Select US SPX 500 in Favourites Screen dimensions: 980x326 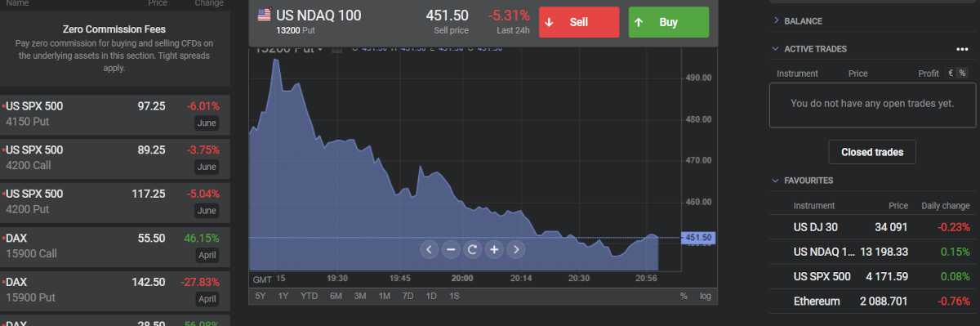pyautogui.click(x=872, y=276)
